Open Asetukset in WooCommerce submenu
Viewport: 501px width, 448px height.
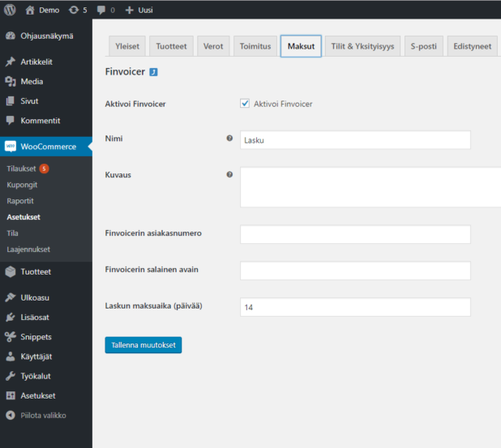(x=24, y=217)
